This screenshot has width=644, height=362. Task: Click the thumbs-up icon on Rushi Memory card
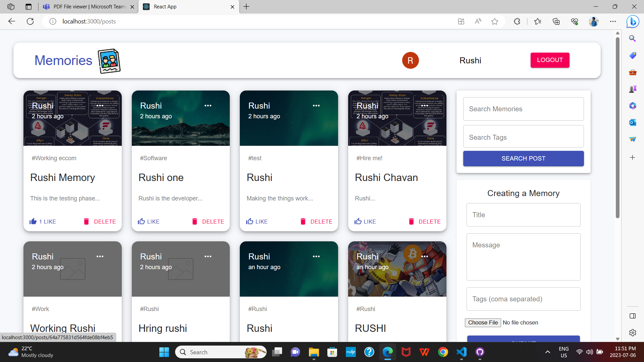[33, 221]
